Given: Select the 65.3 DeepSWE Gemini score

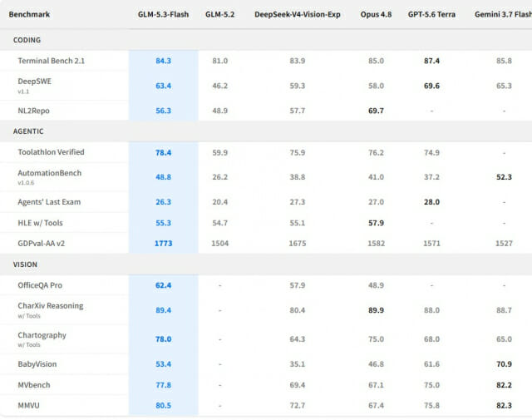Looking at the screenshot, I should (x=504, y=86).
